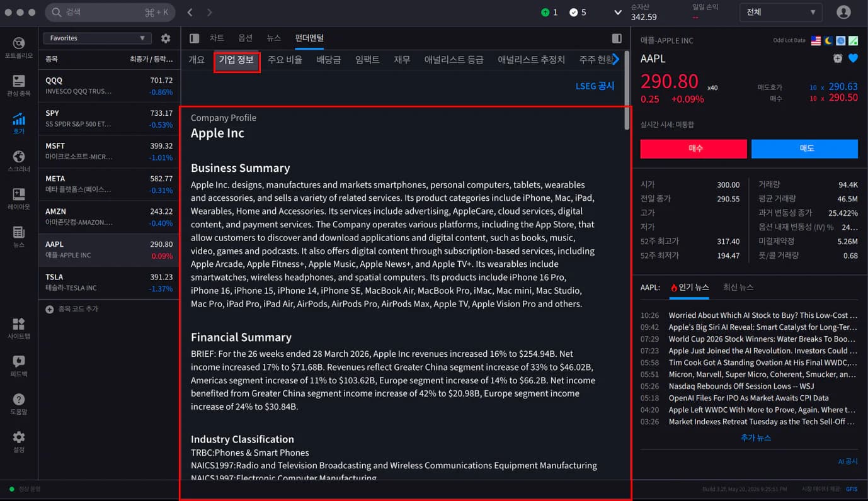Open the user account avatar
The width and height of the screenshot is (868, 501).
pyautogui.click(x=843, y=13)
